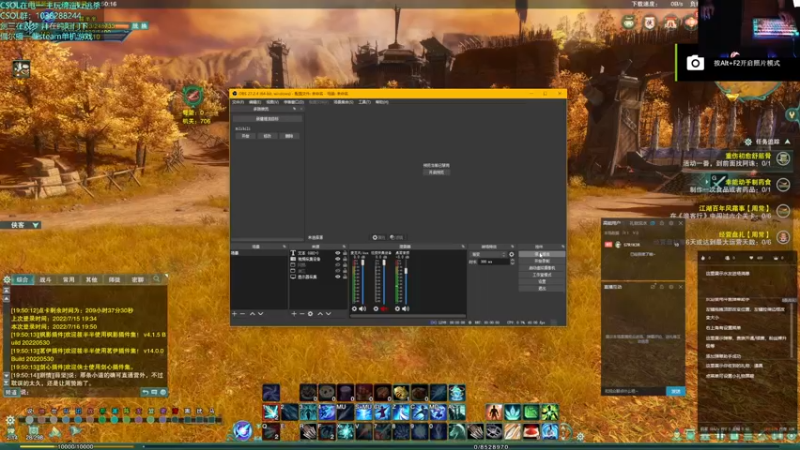Open the chat search magnifier icon
Viewport: 800px width, 450px height.
pyautogui.click(x=157, y=279)
